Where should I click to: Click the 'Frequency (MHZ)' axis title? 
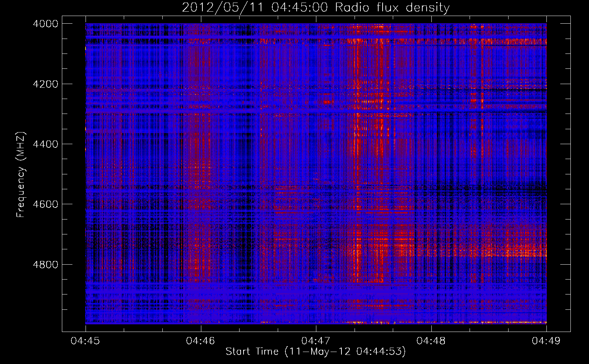21,175
